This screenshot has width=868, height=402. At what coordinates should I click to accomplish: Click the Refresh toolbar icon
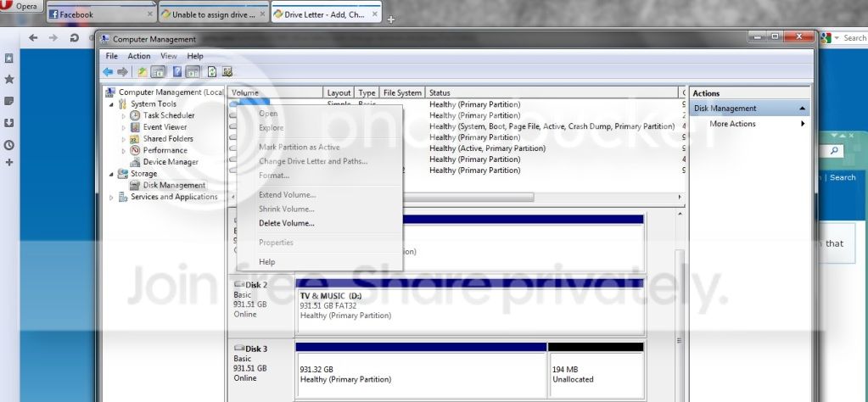(212, 72)
